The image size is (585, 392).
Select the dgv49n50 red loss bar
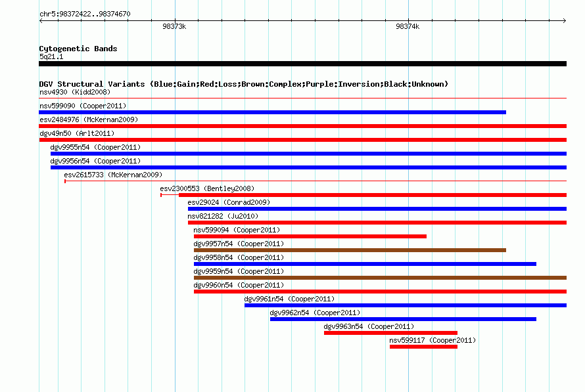(302, 140)
